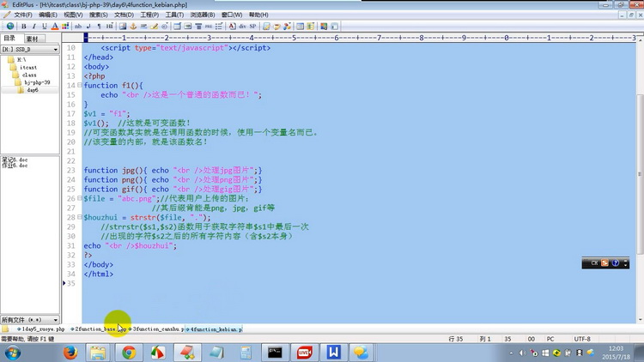Select the itcast folder in tree
This screenshot has height=362, width=644.
[x=24, y=67]
